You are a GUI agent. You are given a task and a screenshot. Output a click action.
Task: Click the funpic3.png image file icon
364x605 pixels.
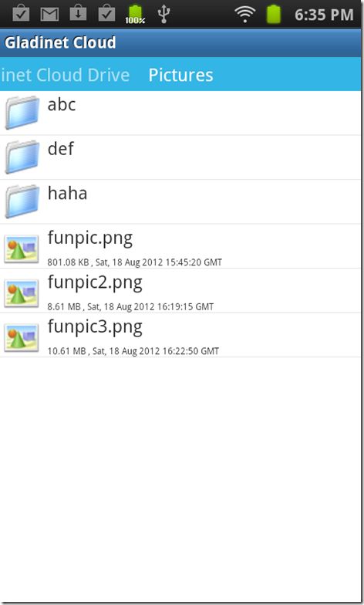pyautogui.click(x=22, y=338)
